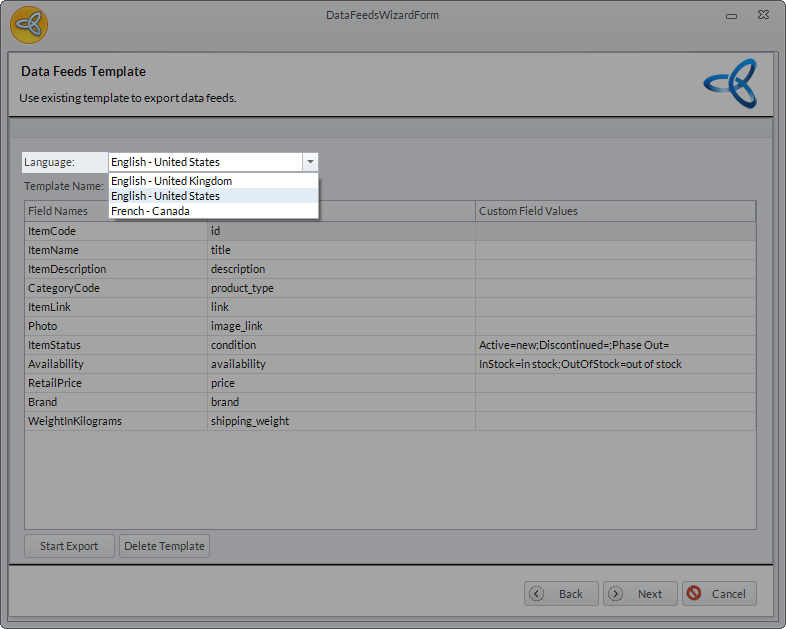The width and height of the screenshot is (786, 629).
Task: Click the red Cancel icon
Action: [694, 593]
